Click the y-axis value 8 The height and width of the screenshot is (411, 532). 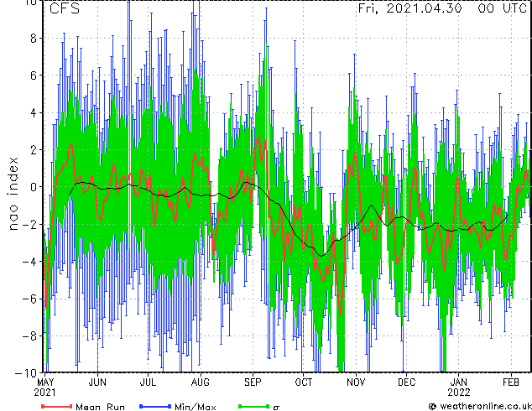tap(34, 39)
